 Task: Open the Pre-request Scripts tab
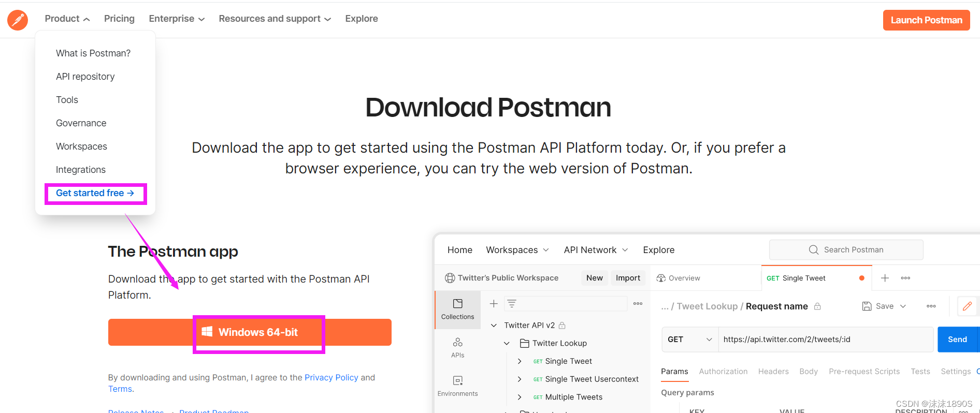point(864,372)
